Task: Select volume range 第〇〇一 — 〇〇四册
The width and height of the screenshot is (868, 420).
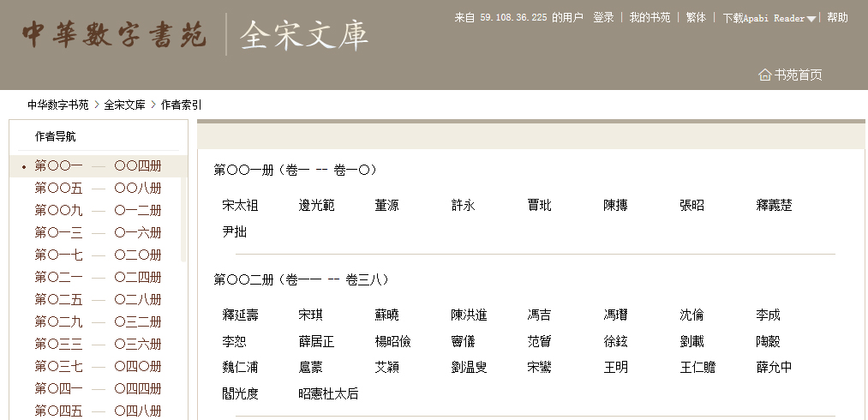Action: [98, 166]
